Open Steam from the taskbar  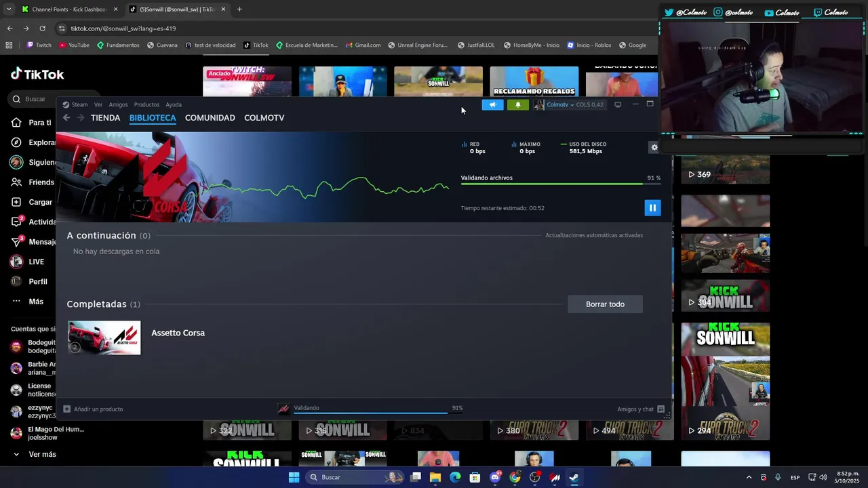point(574,477)
